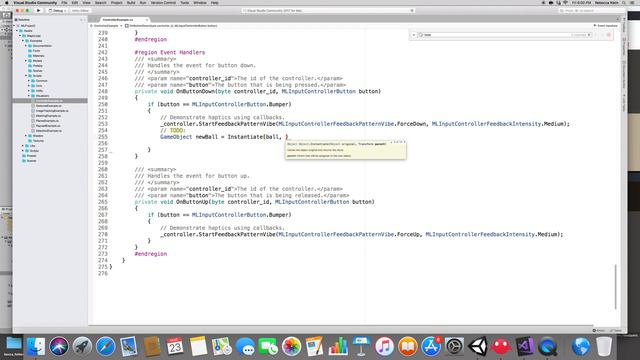Select the highlighted ControllerExample.cs file
Image resolution: width=640 pixels, height=360 pixels.
[x=50, y=101]
